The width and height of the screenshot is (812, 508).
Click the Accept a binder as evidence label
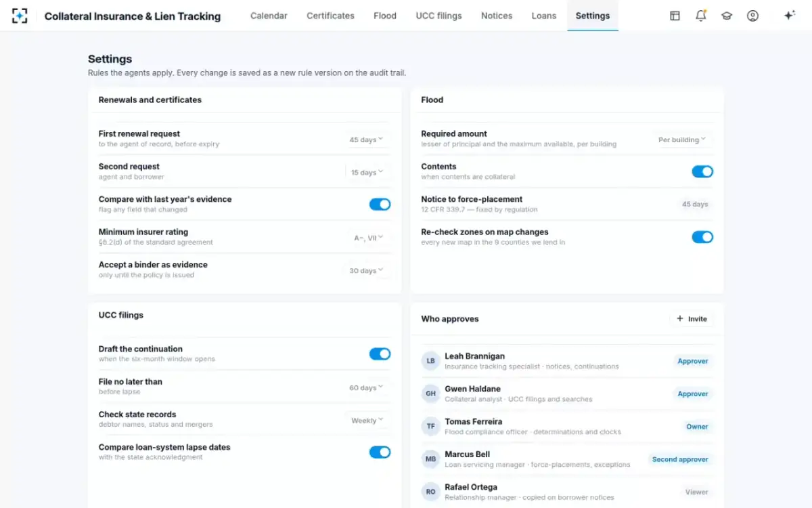[x=153, y=265]
